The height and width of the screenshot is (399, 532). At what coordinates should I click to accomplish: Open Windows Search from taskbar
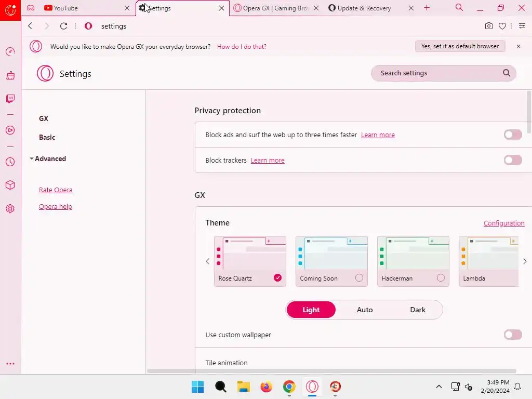click(x=220, y=387)
